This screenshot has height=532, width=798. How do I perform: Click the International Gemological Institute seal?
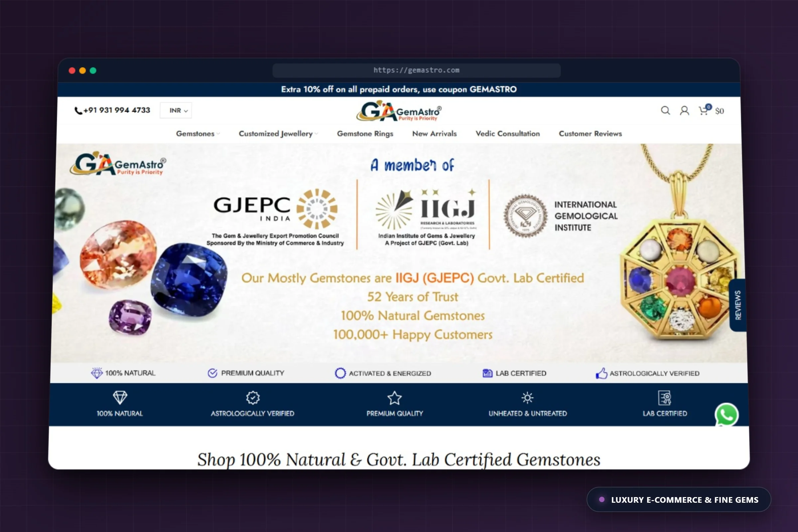[x=525, y=216]
